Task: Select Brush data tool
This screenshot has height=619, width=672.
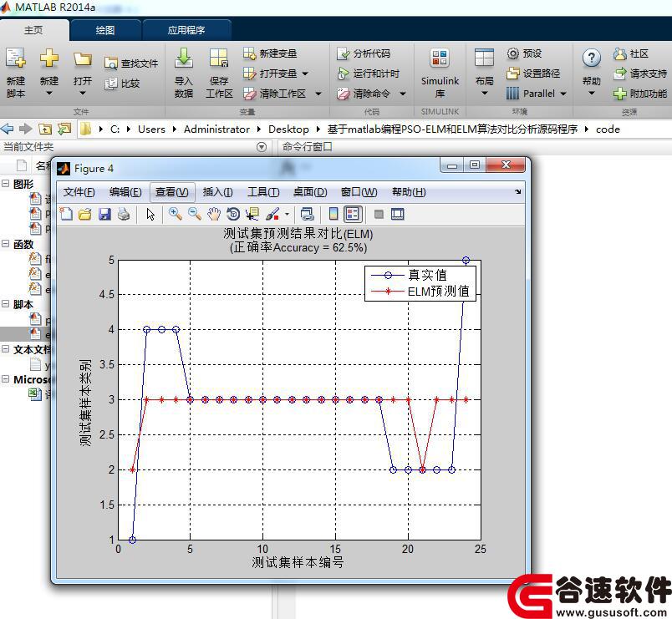Action: click(x=272, y=214)
